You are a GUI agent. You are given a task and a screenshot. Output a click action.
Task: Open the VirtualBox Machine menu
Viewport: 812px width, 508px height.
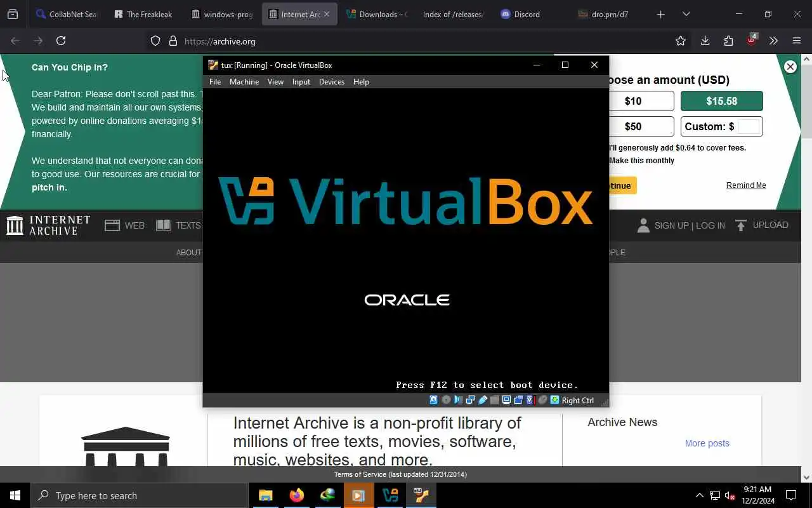pos(244,82)
